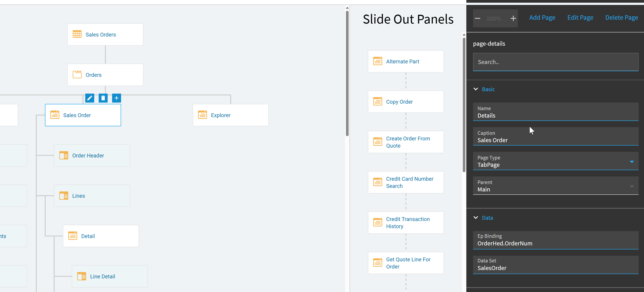Image resolution: width=644 pixels, height=292 pixels.
Task: Click the Edit Page link
Action: [580, 17]
